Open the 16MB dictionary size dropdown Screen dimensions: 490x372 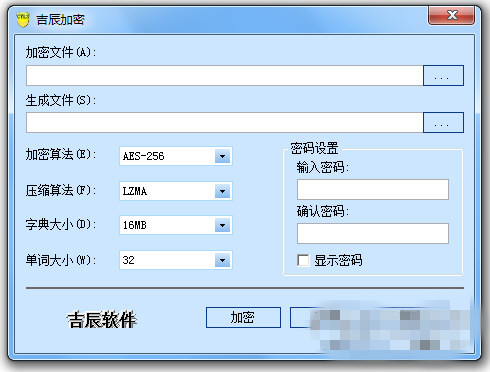[222, 225]
